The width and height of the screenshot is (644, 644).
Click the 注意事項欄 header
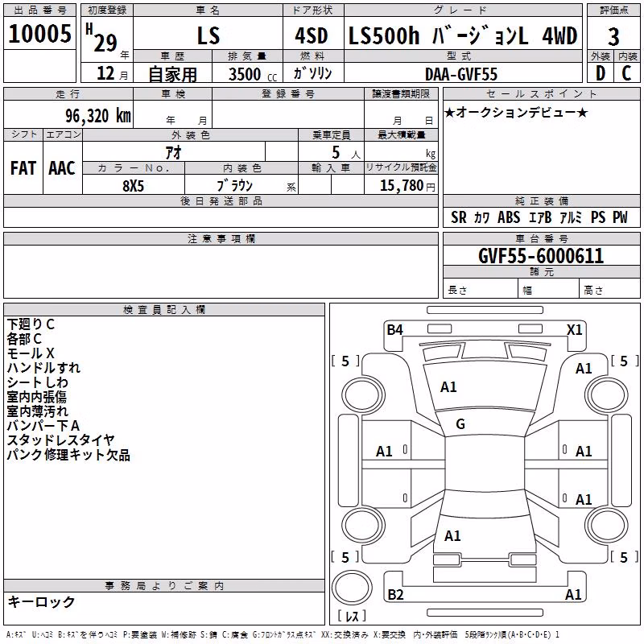(221, 238)
